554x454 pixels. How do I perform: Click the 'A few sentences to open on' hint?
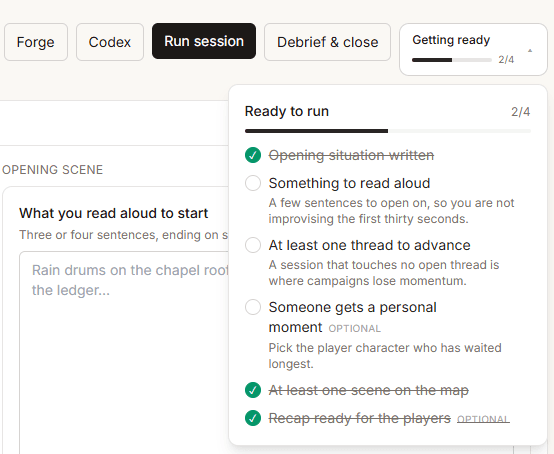pyautogui.click(x=391, y=211)
